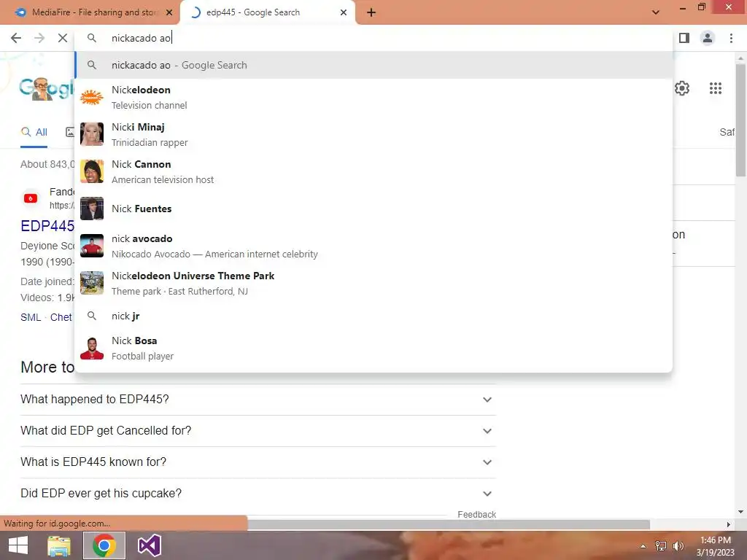Select Nickelodeon Universe Theme Park suggestion
The height and width of the screenshot is (560, 747).
point(373,283)
